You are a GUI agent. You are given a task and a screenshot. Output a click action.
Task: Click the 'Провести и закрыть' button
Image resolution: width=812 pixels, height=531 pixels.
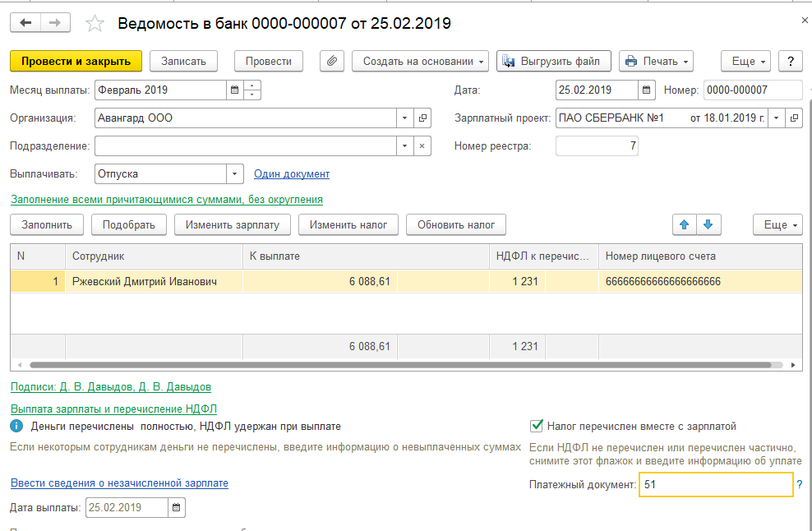(x=76, y=61)
